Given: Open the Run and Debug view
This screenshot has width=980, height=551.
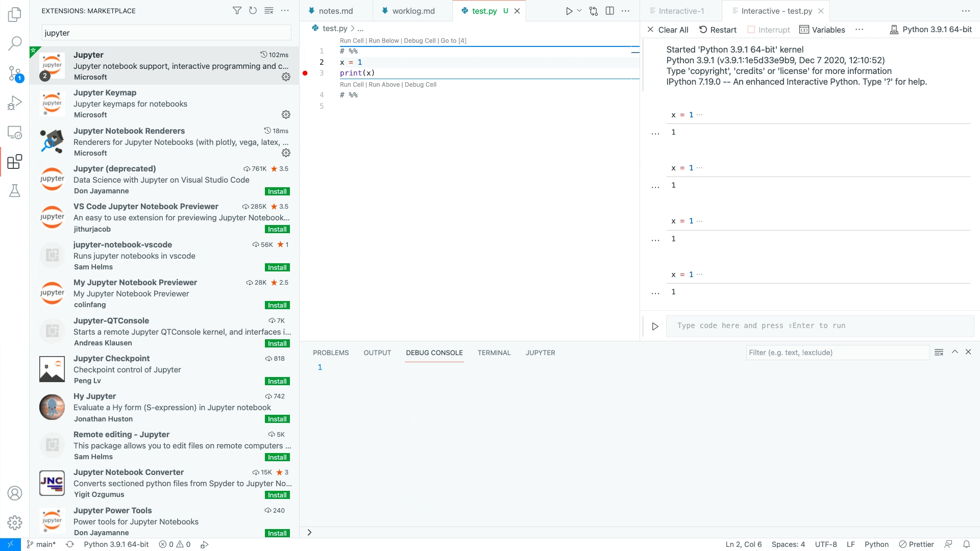Looking at the screenshot, I should point(15,103).
